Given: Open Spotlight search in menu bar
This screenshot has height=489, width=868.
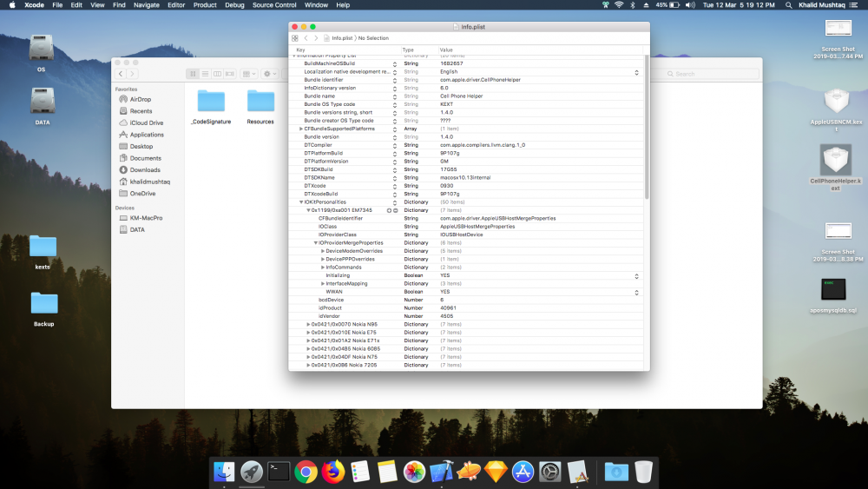Looking at the screenshot, I should point(788,5).
